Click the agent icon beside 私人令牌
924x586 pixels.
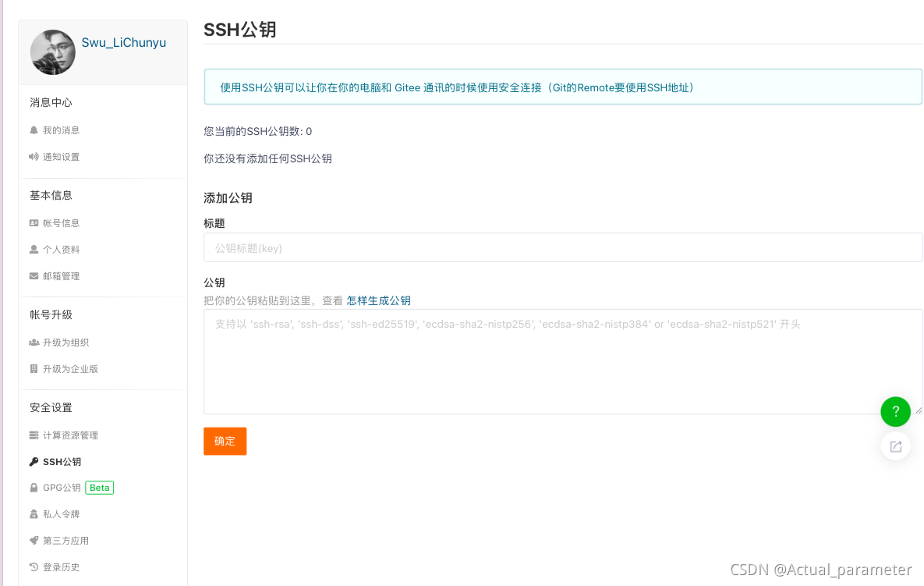pos(34,514)
